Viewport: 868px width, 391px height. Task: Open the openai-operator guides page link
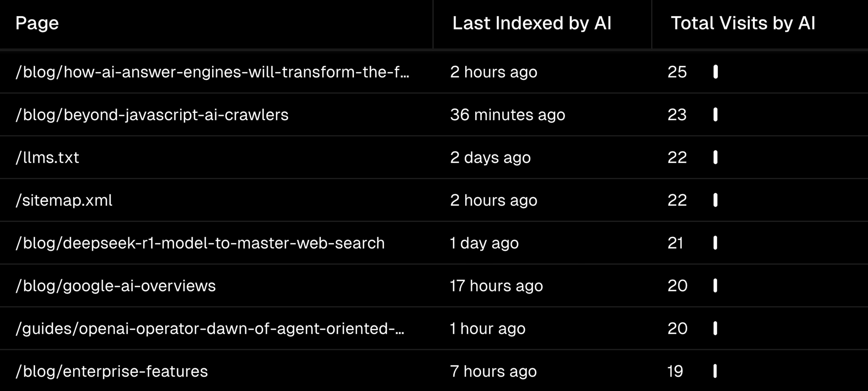point(210,329)
